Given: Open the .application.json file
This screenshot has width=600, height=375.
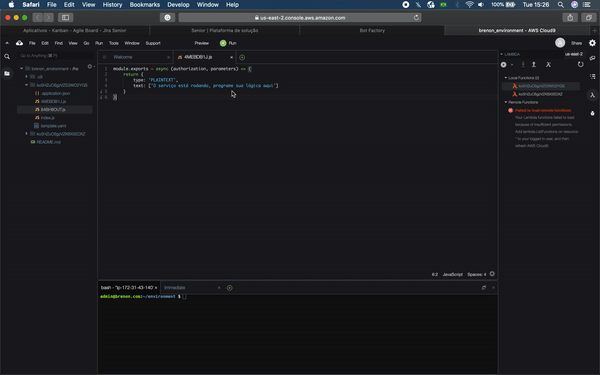Looking at the screenshot, I should [55, 93].
